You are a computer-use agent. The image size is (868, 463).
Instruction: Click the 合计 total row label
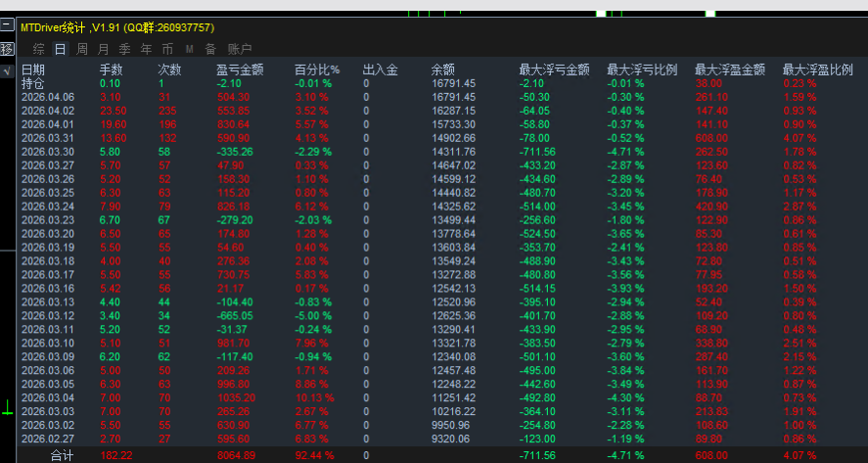click(x=62, y=455)
